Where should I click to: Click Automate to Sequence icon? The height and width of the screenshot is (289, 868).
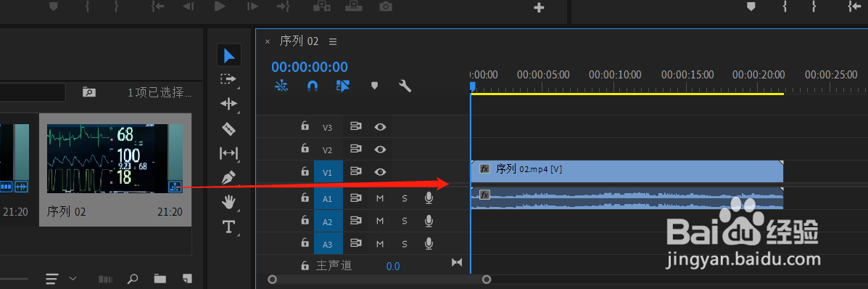[104, 278]
